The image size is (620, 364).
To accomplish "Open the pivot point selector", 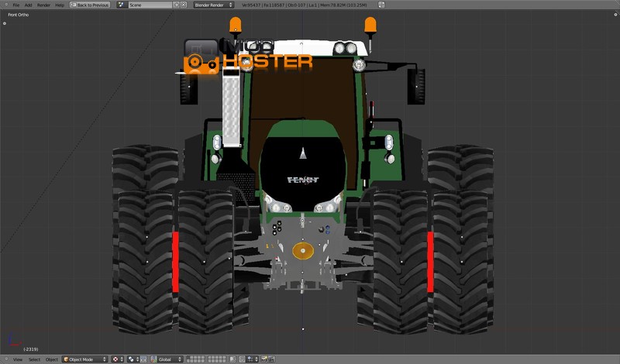I will [x=133, y=359].
